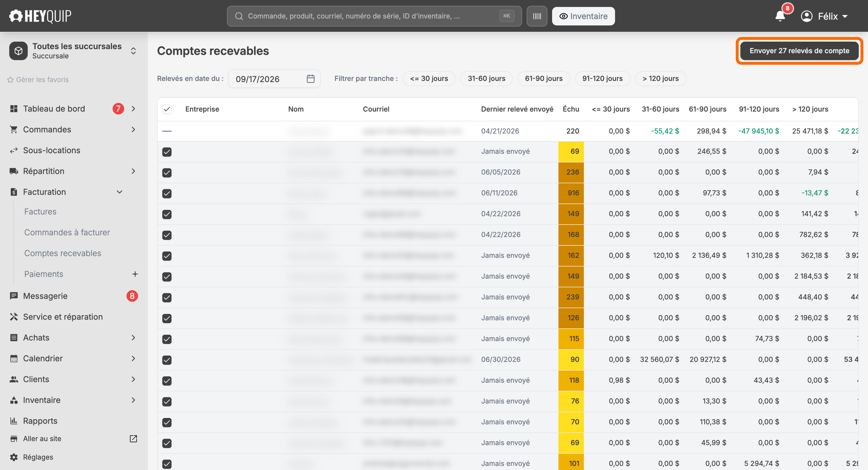Viewport: 868px width, 470px height.
Task: Click the external link icon beside Aller au site
Action: click(x=133, y=438)
